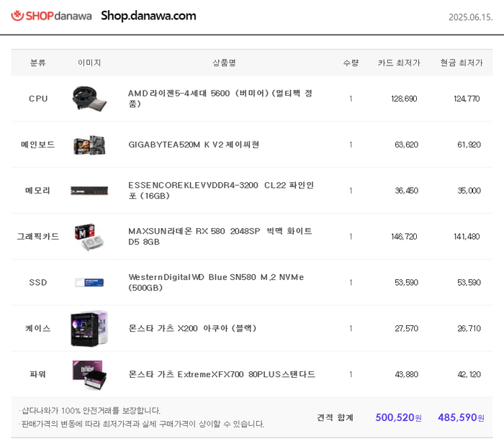Select the date 2025.06.15.
Image resolution: width=504 pixels, height=444 pixels.
[x=471, y=17]
